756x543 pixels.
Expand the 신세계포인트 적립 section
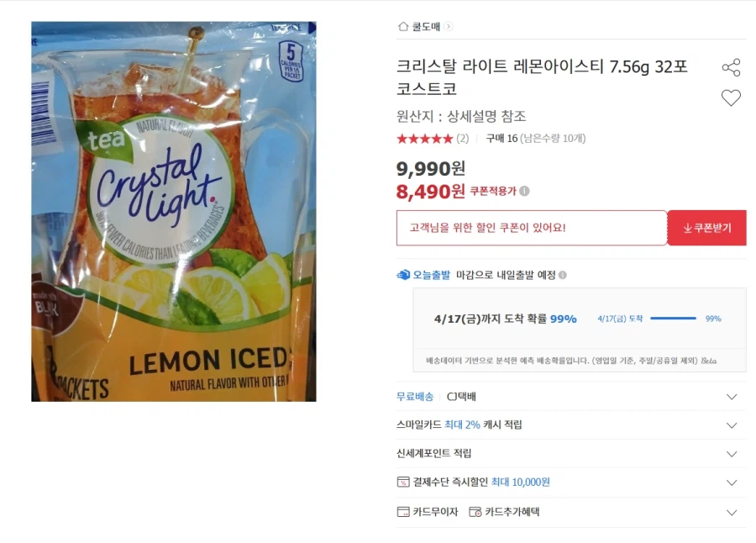(x=730, y=454)
